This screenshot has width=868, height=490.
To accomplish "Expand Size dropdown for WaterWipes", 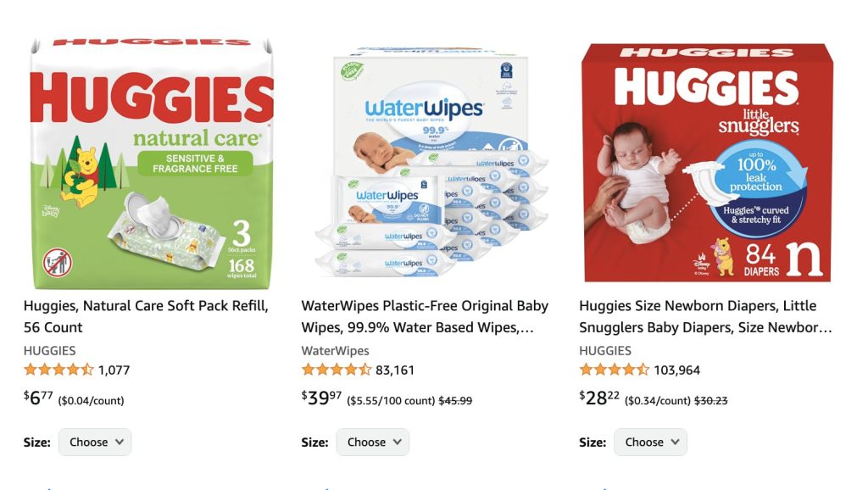I will pos(373,442).
